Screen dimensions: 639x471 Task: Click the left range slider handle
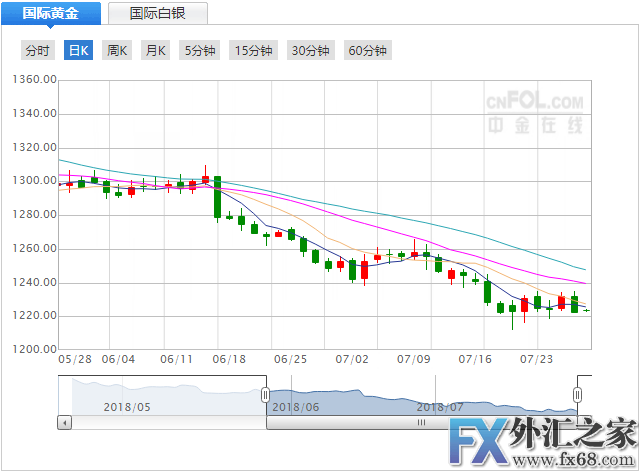265,395
